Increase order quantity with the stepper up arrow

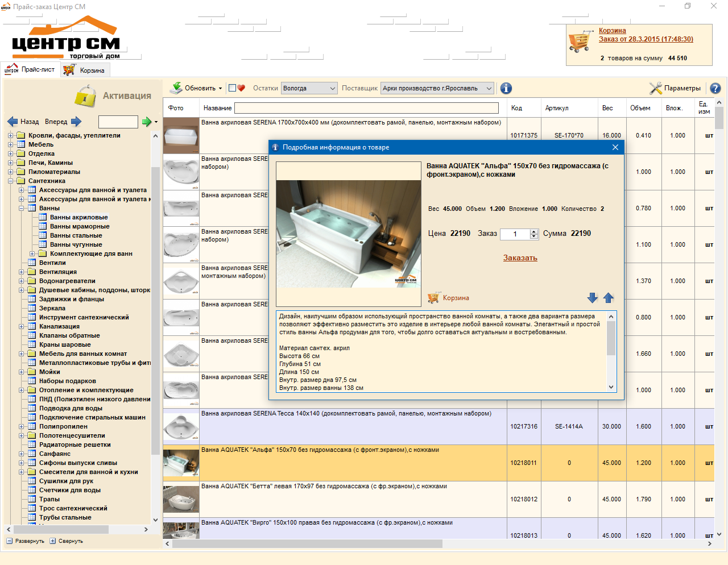(534, 231)
